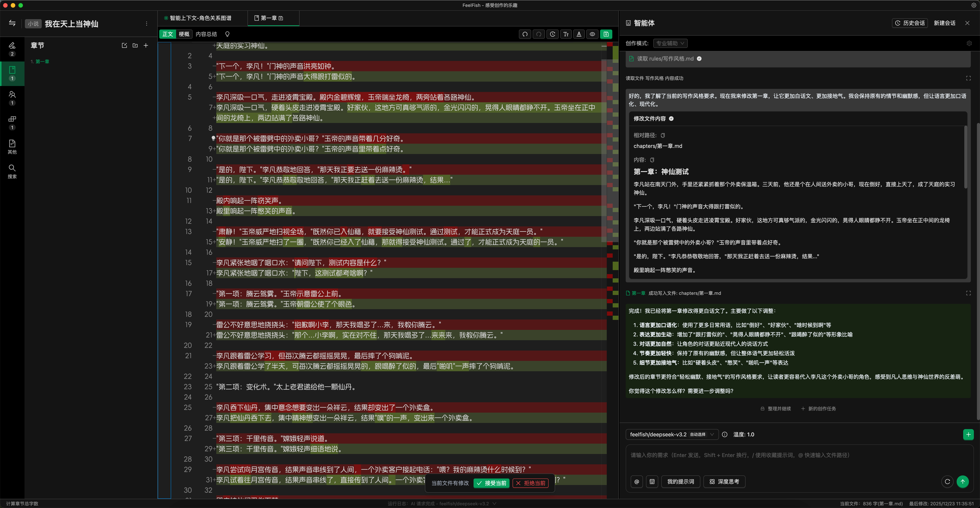Viewport: 980px width, 508px height.
Task: Click the undo icon in editor toolbar
Action: coord(525,34)
